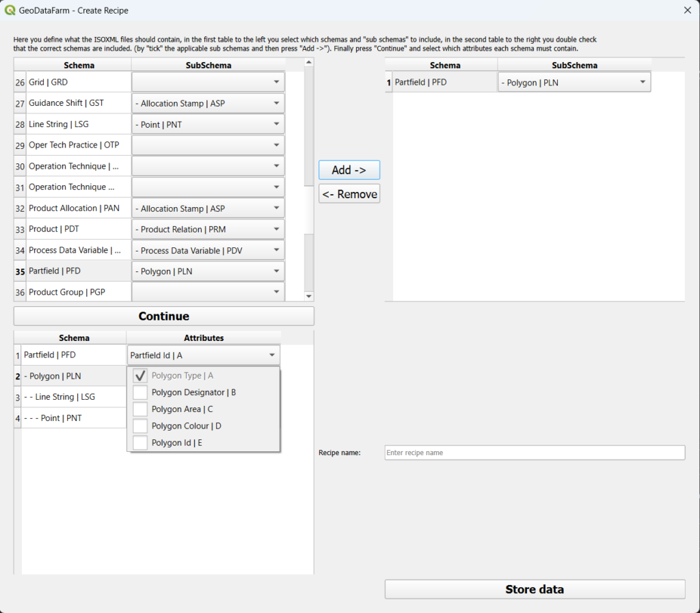Click the schema list scroll up arrow

tap(309, 63)
